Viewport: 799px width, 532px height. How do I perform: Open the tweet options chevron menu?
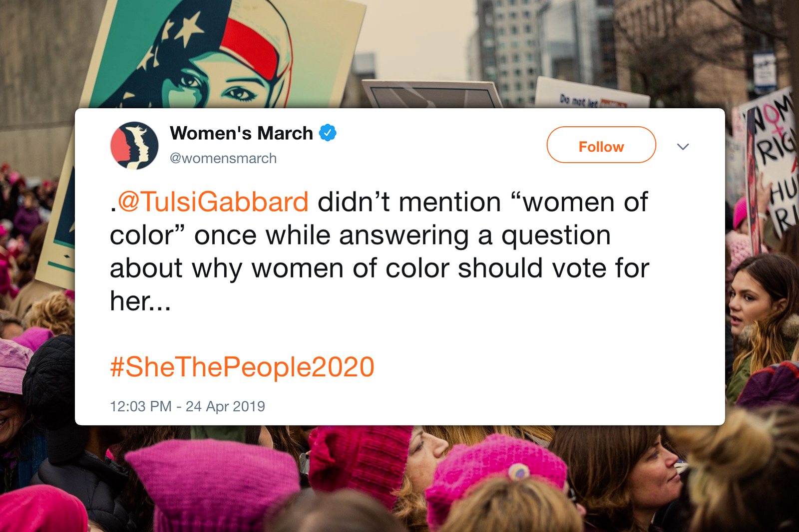tap(683, 146)
